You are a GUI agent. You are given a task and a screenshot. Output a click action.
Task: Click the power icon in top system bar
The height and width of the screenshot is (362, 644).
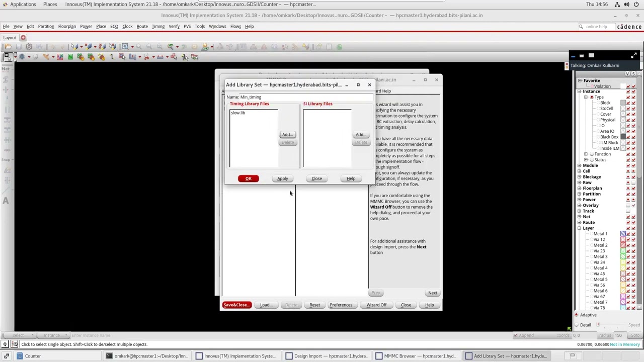pos(637,4)
